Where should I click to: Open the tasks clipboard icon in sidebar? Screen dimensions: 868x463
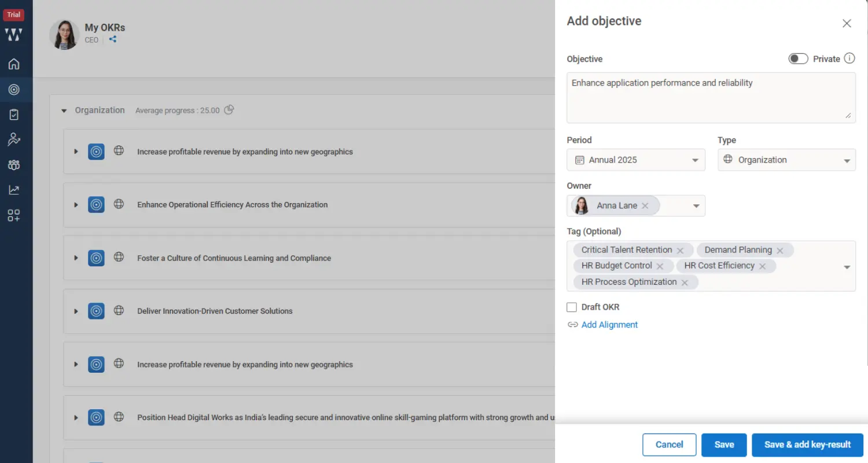coord(14,115)
